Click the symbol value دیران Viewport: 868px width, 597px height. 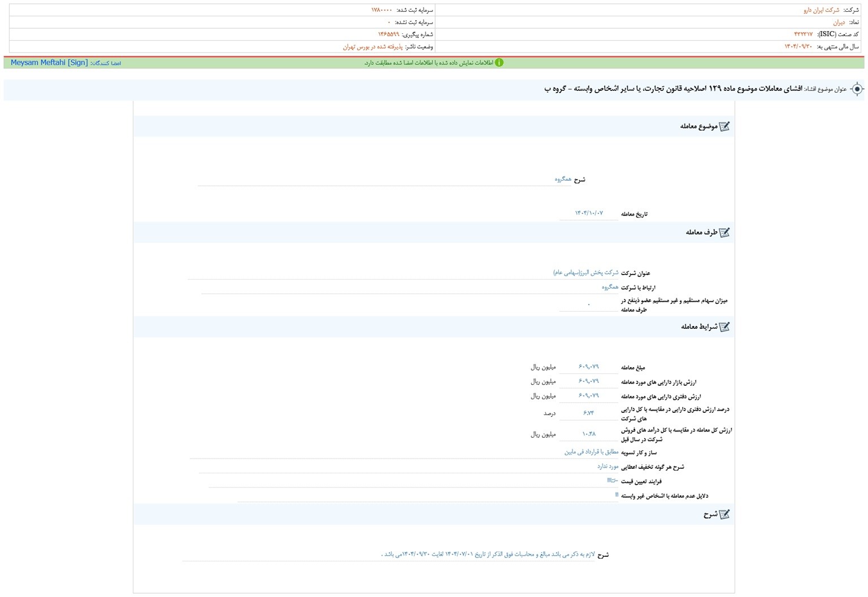tap(839, 23)
